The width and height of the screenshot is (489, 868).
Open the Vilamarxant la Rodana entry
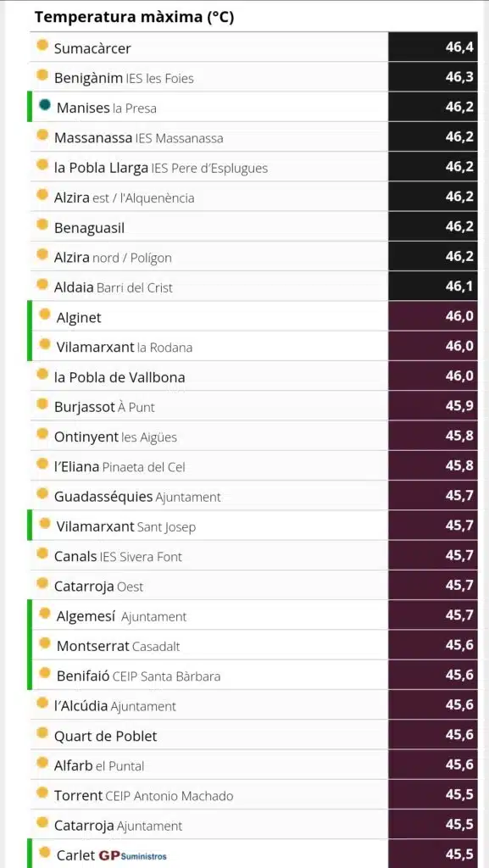254,346
